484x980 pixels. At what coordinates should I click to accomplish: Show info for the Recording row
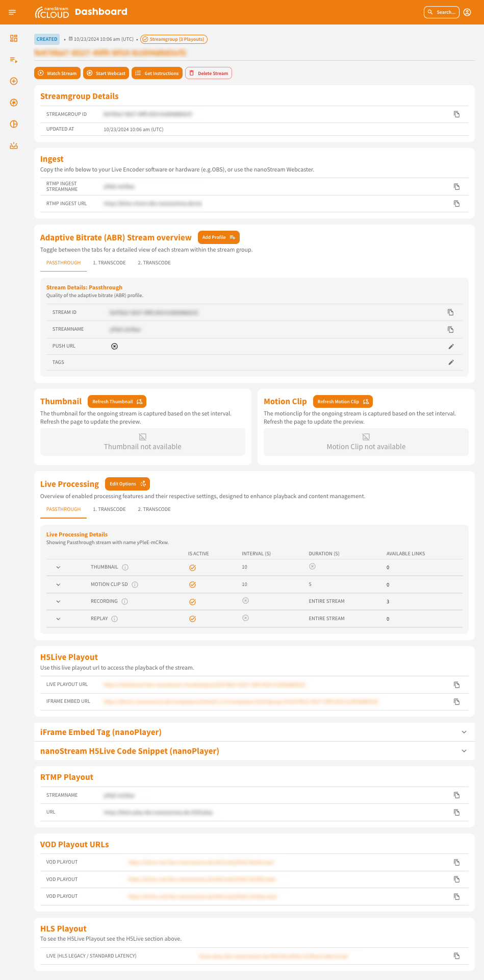tap(125, 602)
